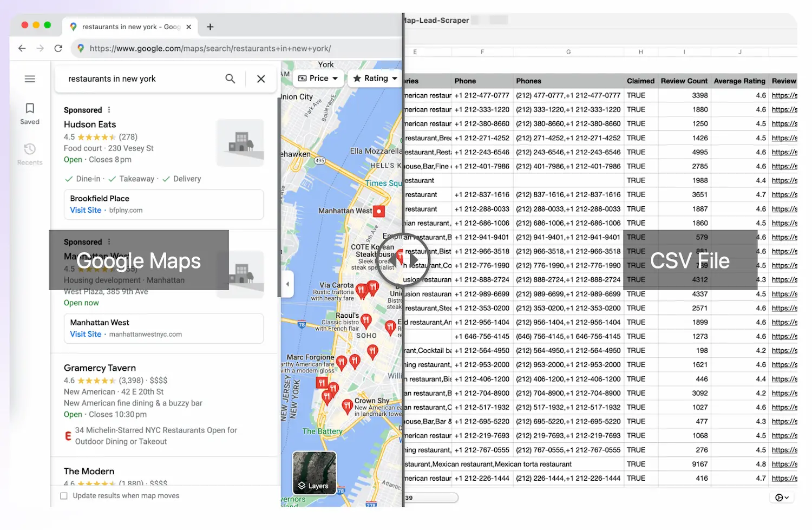This screenshot has height=530, width=812.
Task: Clear the search with the X icon
Action: coord(261,79)
